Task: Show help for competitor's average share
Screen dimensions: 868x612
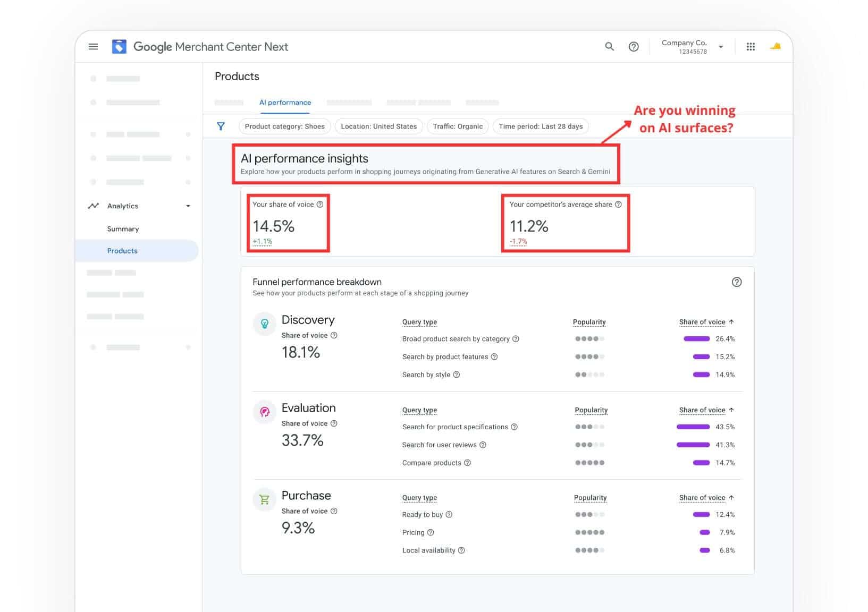Action: [618, 205]
